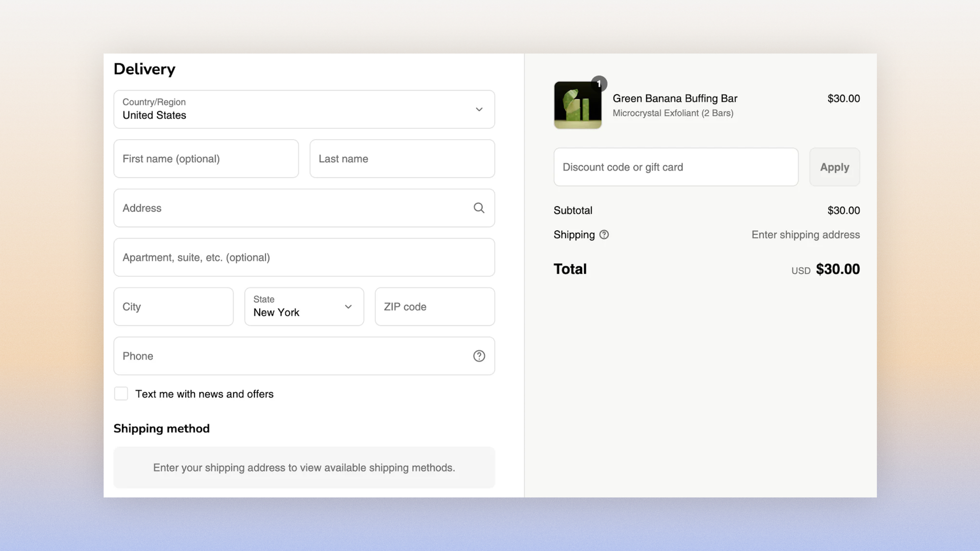Viewport: 980px width, 551px height.
Task: Open the Country/Region dropdown
Action: (x=304, y=109)
